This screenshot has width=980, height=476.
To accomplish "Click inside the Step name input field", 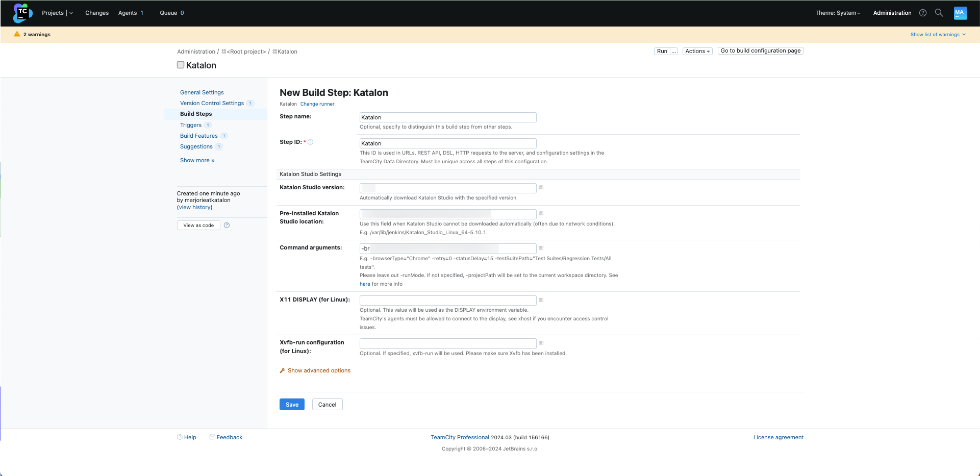I will (x=447, y=117).
